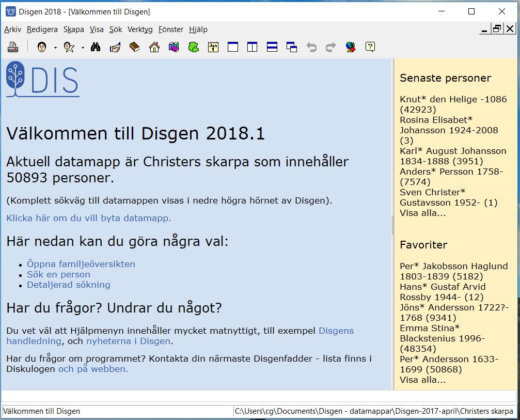
Task: Select favorite Per Andersson 1633-1699
Action: (x=449, y=364)
